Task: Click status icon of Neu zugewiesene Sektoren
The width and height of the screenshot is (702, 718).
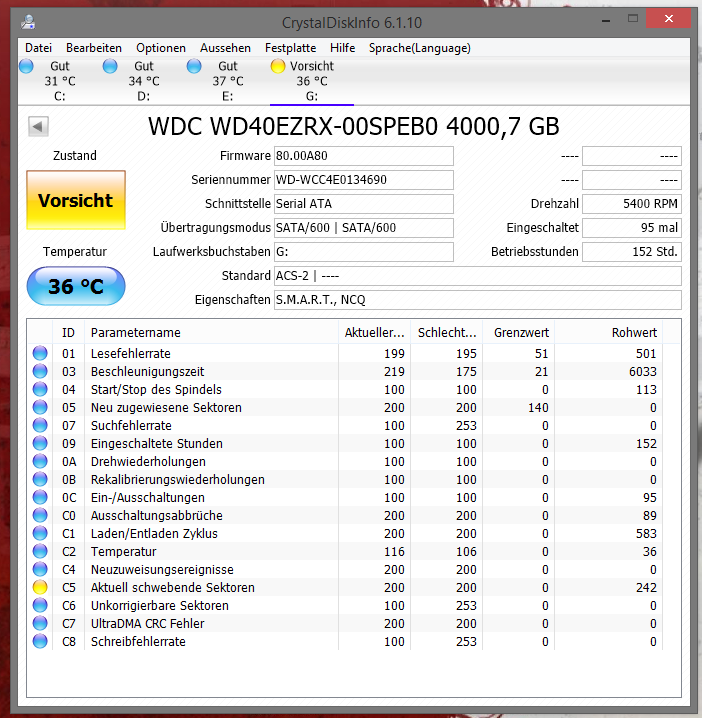Action: pyautogui.click(x=40, y=407)
